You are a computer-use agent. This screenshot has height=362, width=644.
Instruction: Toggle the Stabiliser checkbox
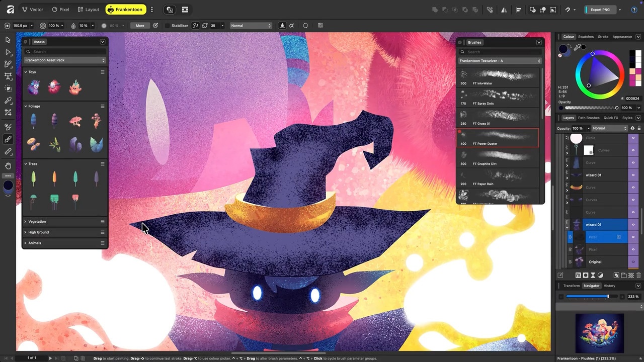click(168, 26)
